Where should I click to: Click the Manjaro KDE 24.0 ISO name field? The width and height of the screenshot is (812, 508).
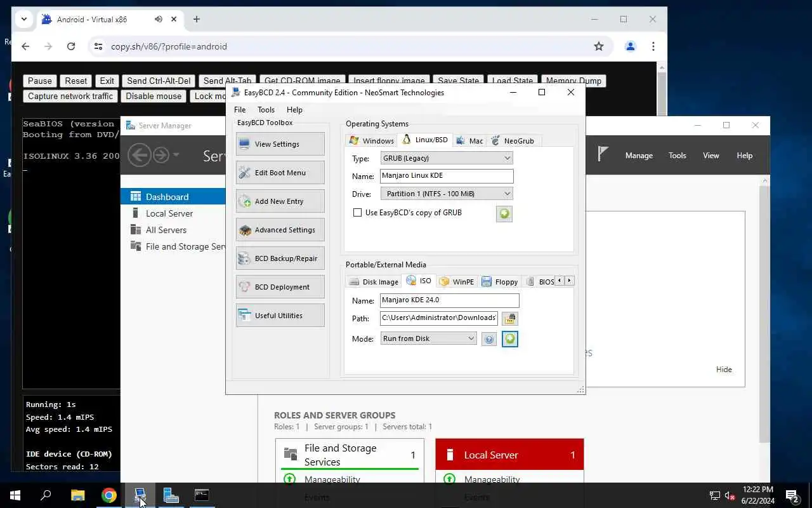pos(450,300)
